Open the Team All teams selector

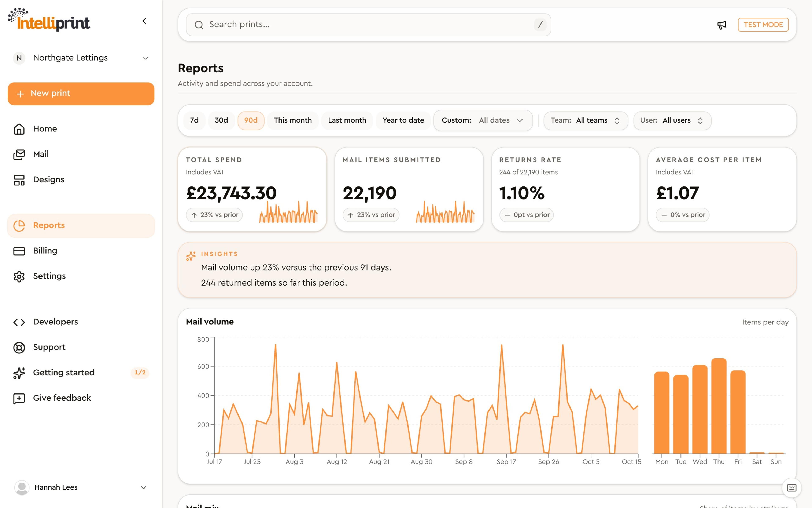click(x=586, y=120)
